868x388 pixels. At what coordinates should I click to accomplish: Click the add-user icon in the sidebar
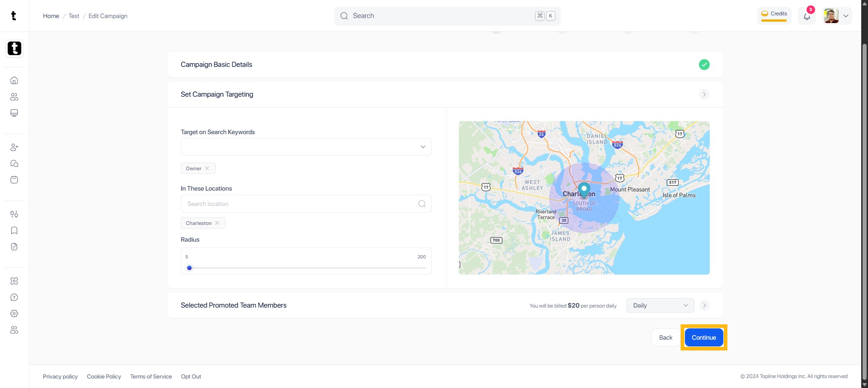tap(14, 147)
